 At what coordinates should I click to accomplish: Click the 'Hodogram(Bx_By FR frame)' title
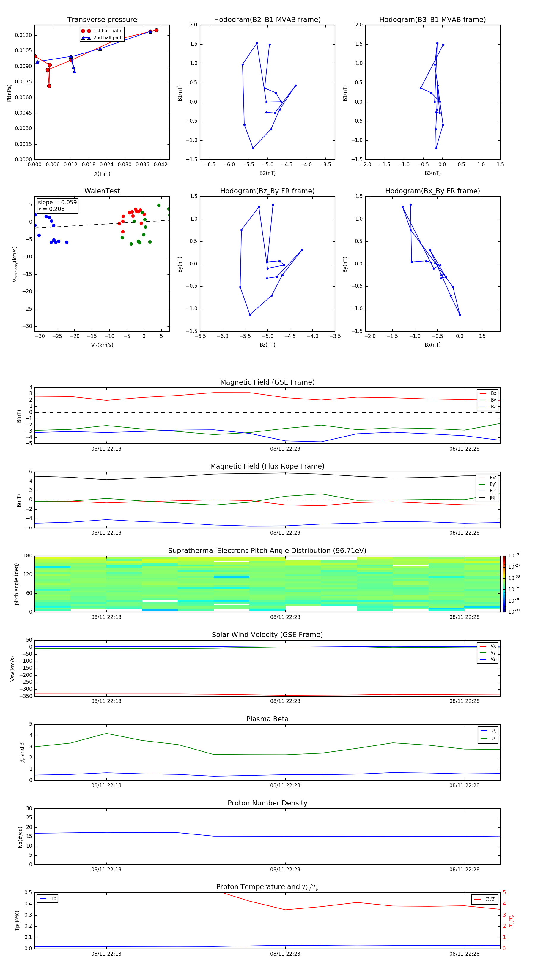[x=432, y=191]
